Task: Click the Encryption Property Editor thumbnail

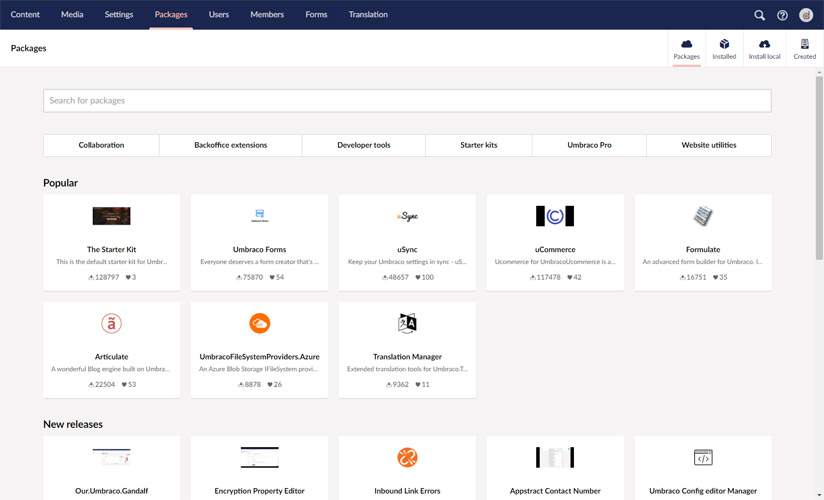Action: [260, 457]
